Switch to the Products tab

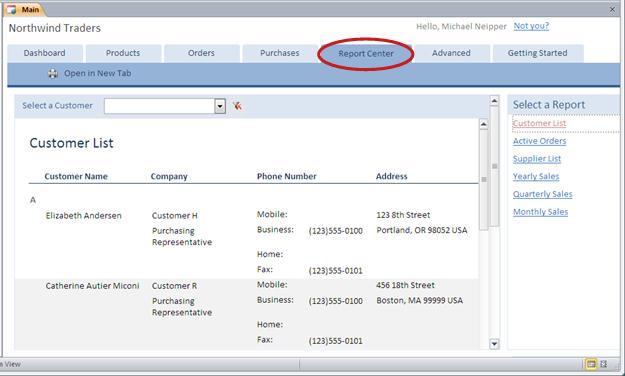coord(123,53)
